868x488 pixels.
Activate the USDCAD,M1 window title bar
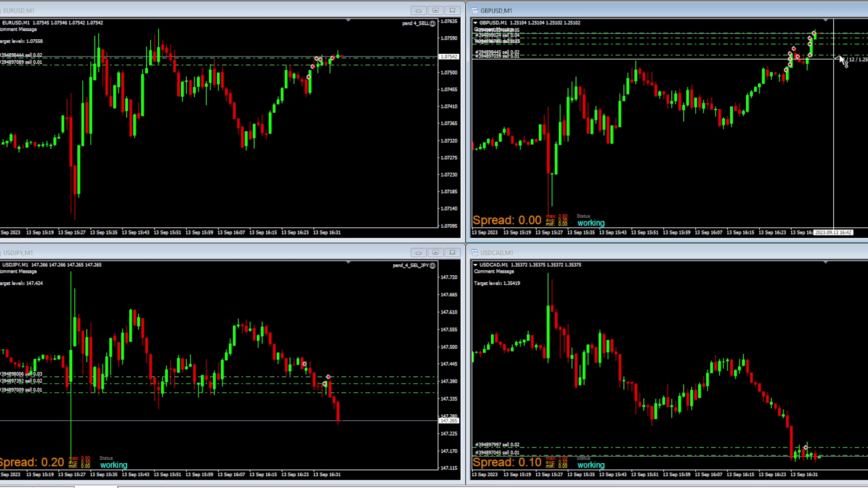point(669,253)
